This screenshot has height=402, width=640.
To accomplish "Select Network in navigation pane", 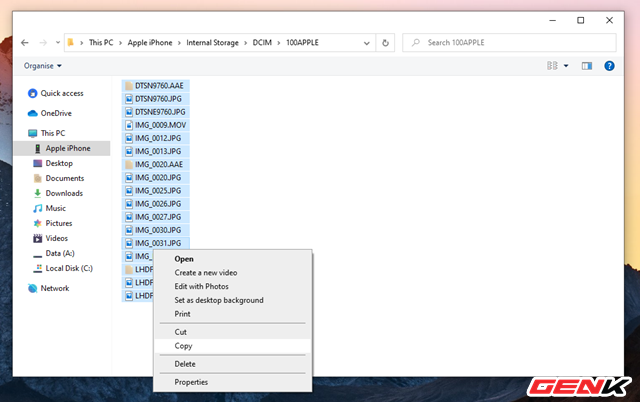I will click(x=55, y=288).
